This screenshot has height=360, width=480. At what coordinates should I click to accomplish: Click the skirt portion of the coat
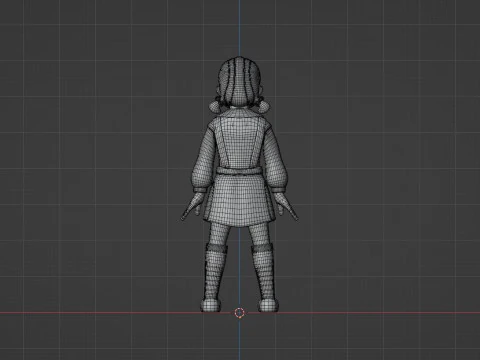pos(239,200)
